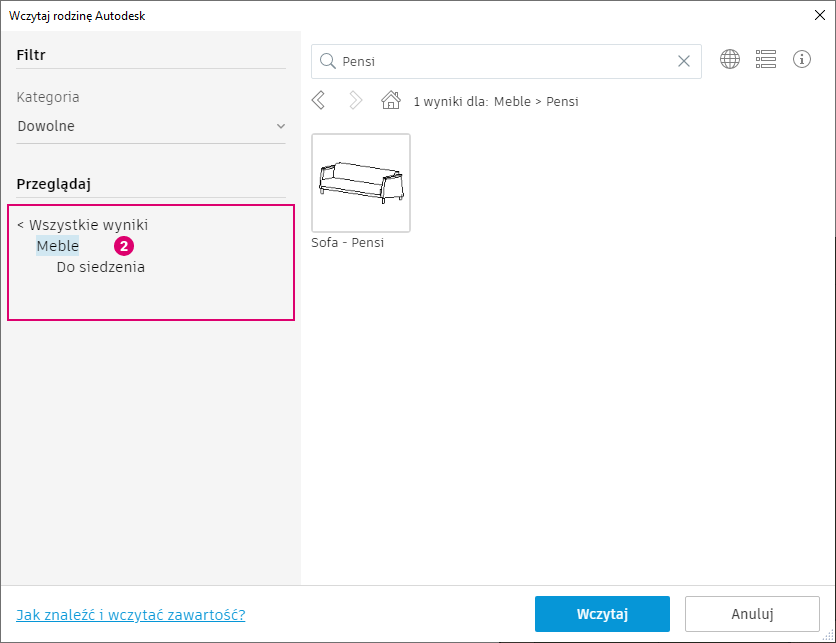Select Meble in browse tree
This screenshot has width=836, height=643.
click(57, 246)
